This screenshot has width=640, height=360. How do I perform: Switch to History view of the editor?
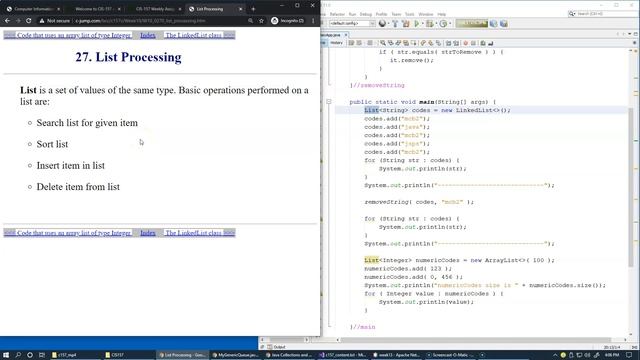click(x=336, y=43)
